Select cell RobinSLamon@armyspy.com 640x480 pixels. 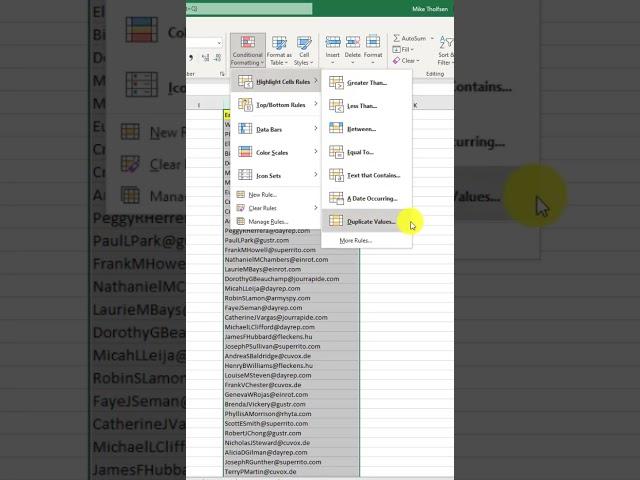click(x=291, y=298)
